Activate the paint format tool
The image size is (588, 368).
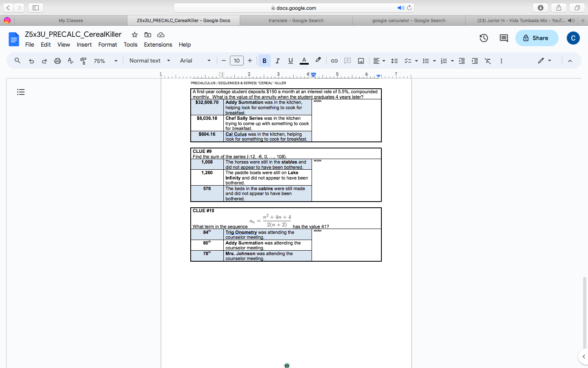click(83, 61)
